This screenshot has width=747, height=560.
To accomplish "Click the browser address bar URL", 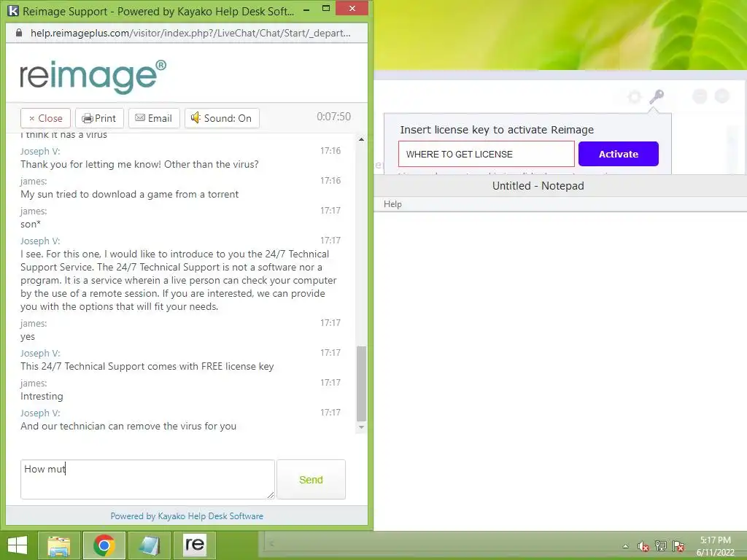I will point(190,33).
